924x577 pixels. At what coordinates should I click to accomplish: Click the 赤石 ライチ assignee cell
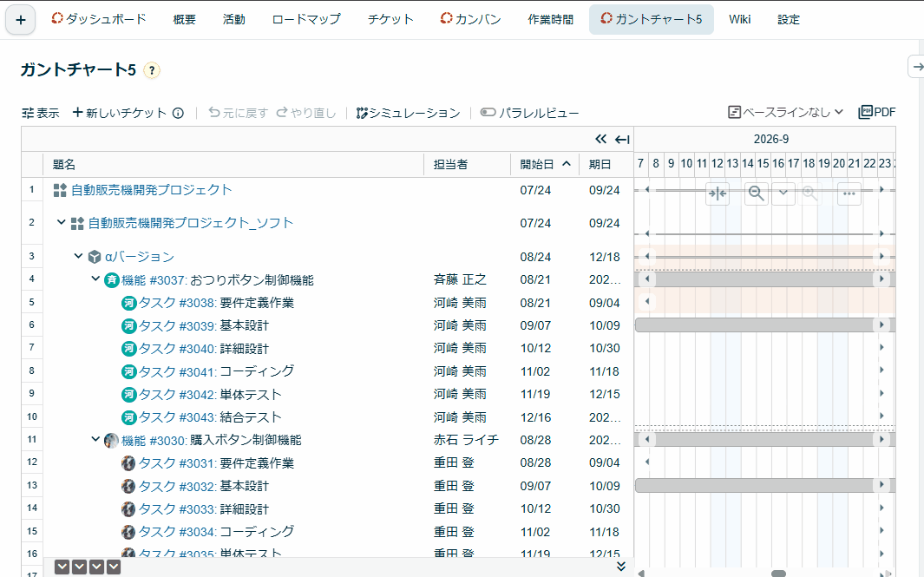[466, 440]
